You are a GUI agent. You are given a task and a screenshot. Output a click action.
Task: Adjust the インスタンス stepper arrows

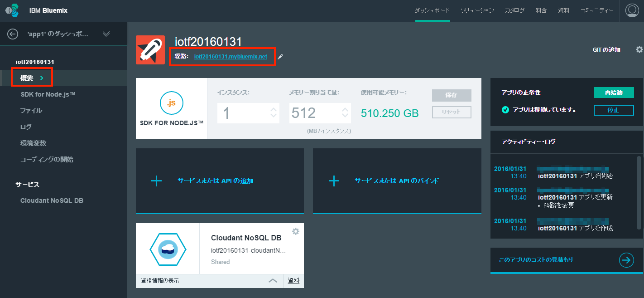(273, 113)
